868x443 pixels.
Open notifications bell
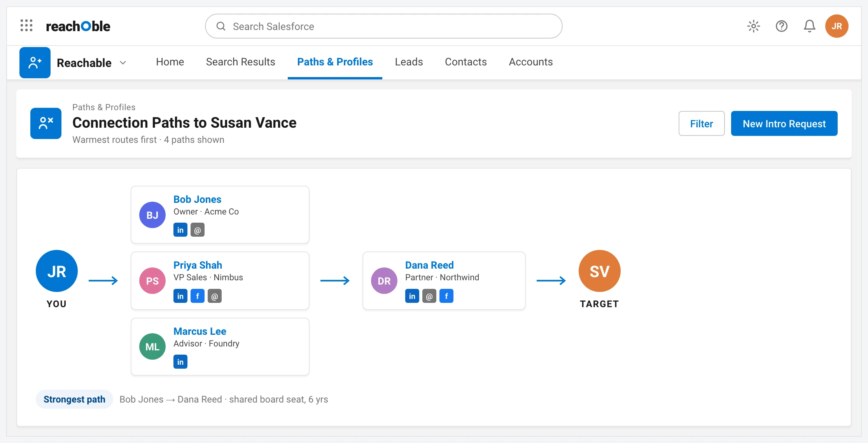click(810, 26)
